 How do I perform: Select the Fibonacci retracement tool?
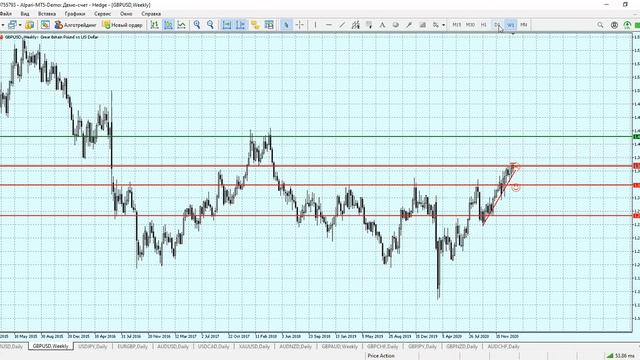(x=369, y=25)
